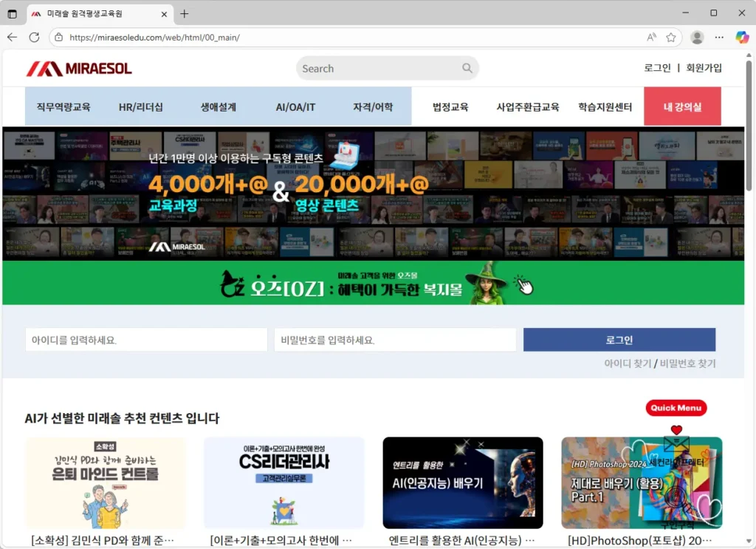Viewport: 756px width, 549px height.
Task: Open CS리더관리사 course thumbnail
Action: tap(284, 483)
